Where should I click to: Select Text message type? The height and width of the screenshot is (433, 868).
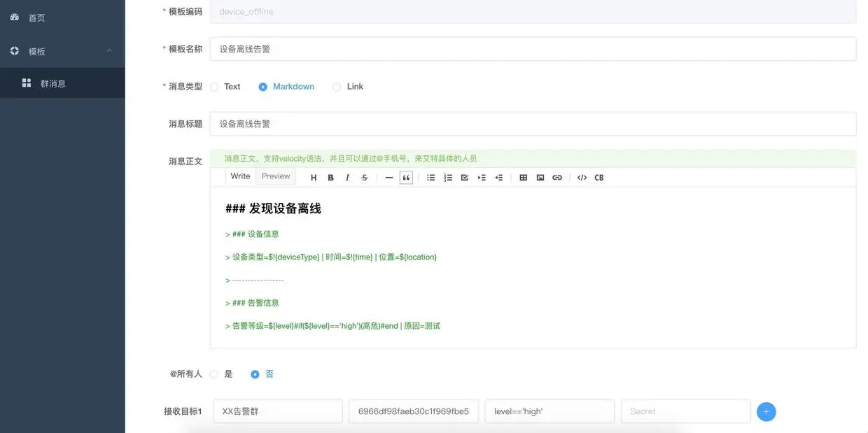coord(225,87)
